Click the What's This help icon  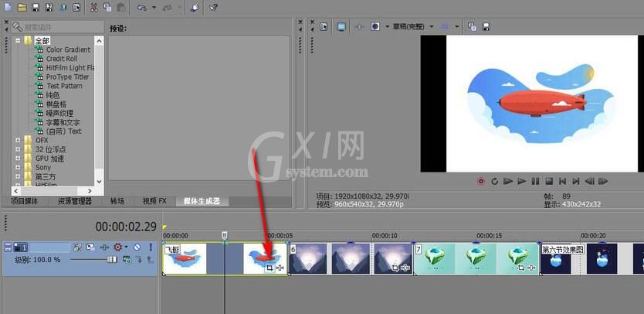[x=213, y=7]
